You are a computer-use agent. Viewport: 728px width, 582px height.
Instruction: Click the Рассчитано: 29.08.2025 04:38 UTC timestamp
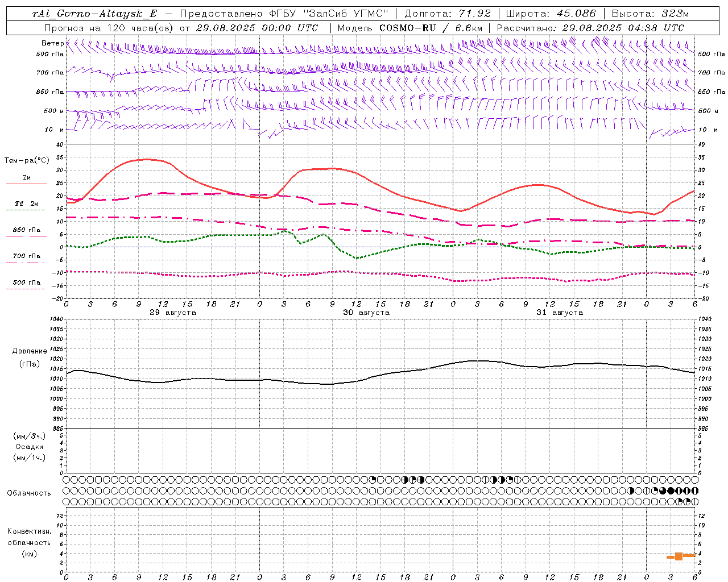click(x=590, y=28)
